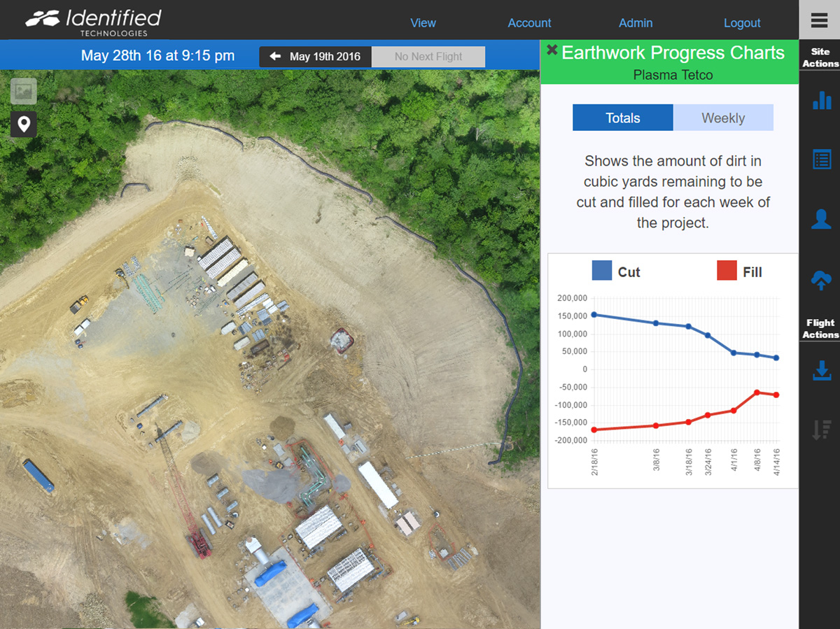Open the View menu
The image size is (840, 629).
click(423, 23)
